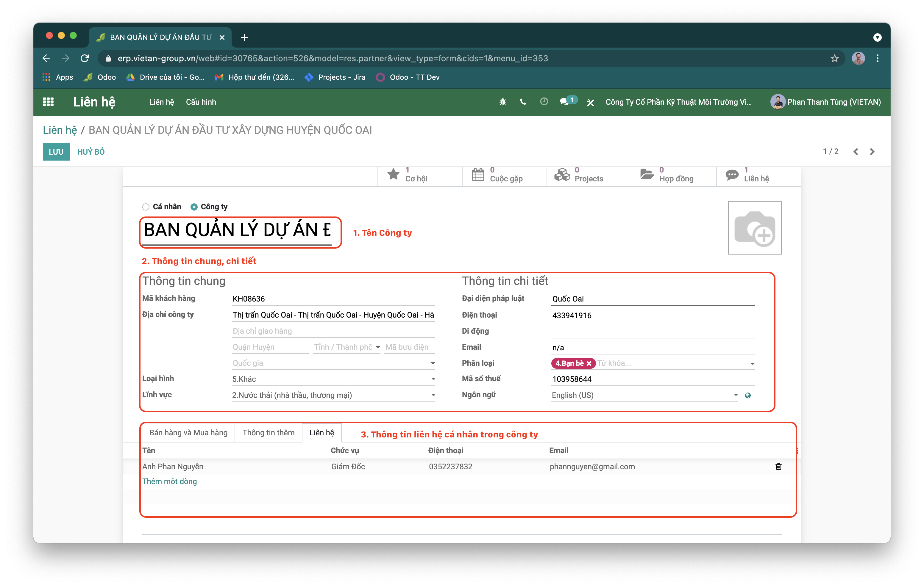Click the Thêm một dòng link
This screenshot has height=587, width=924.
coord(170,481)
